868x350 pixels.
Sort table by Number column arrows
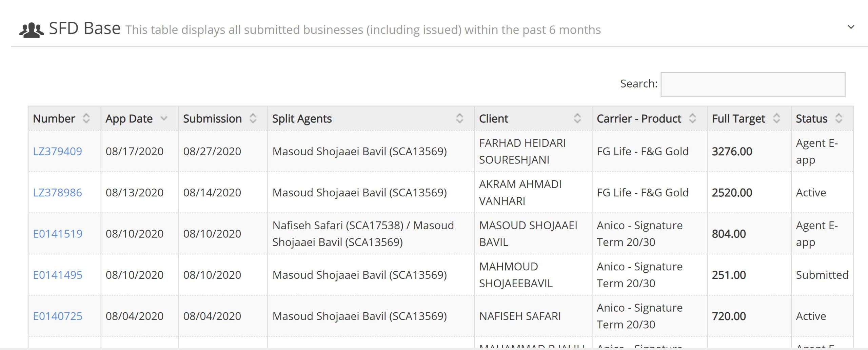point(86,118)
